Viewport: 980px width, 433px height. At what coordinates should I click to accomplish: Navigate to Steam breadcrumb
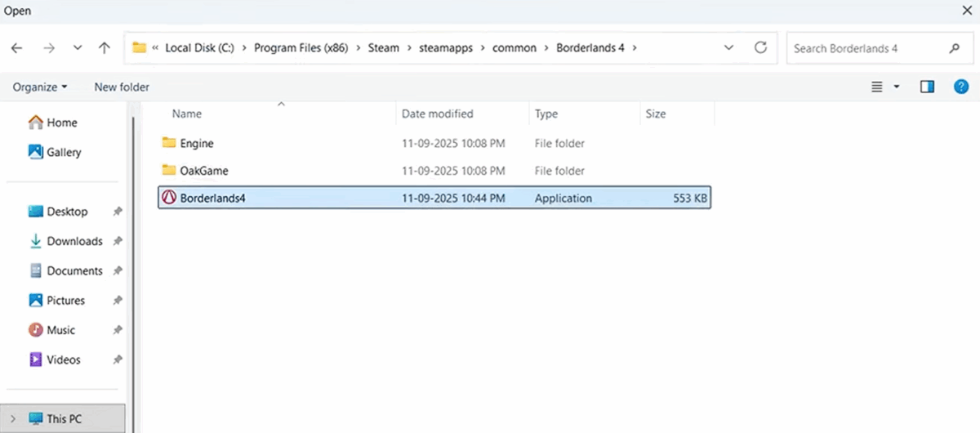coord(383,48)
